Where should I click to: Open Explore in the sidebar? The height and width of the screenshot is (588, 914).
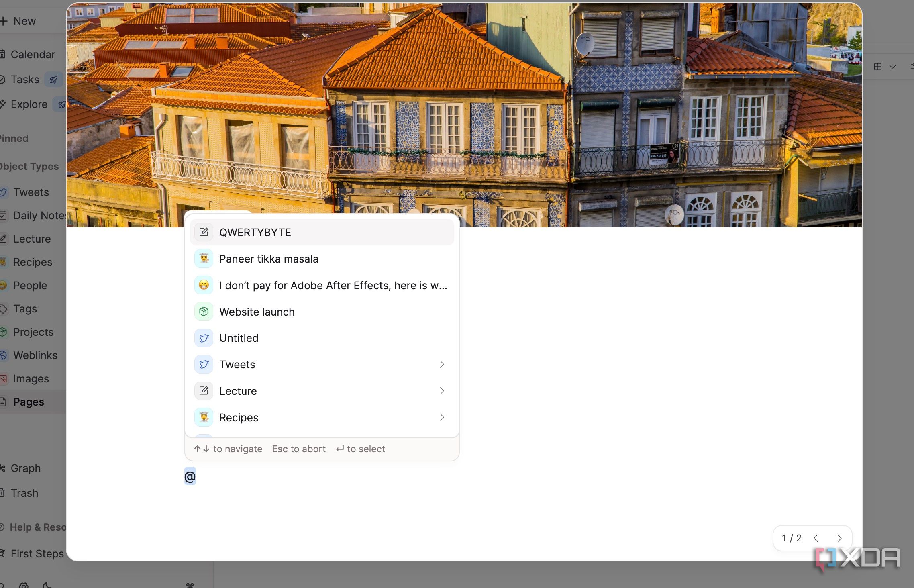28,104
